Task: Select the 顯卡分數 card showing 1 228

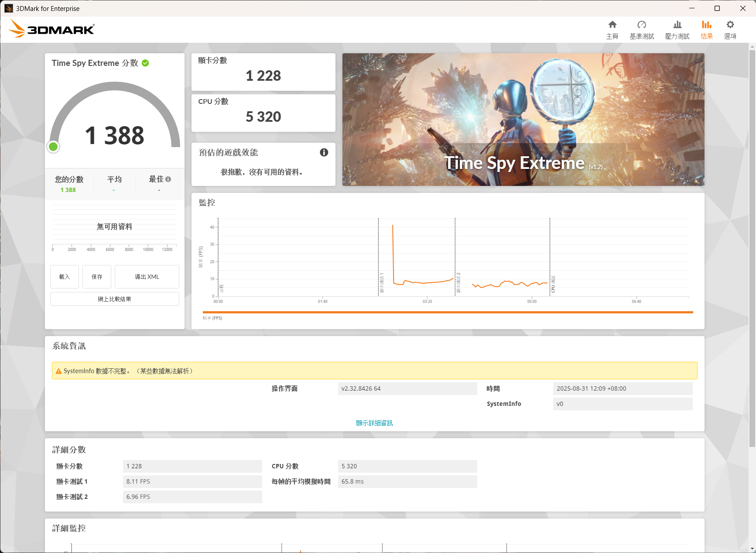Action: pyautogui.click(x=263, y=72)
